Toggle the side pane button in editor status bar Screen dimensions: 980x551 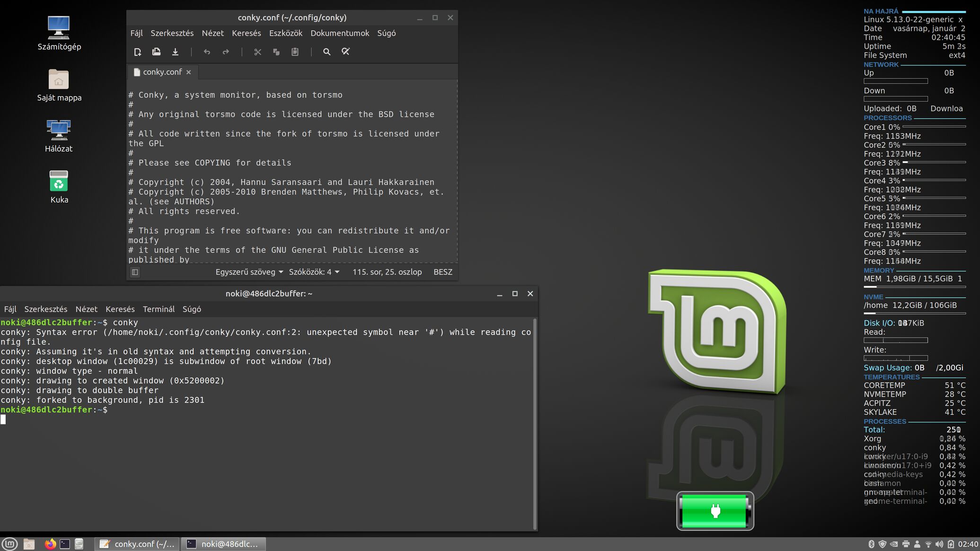pos(135,272)
